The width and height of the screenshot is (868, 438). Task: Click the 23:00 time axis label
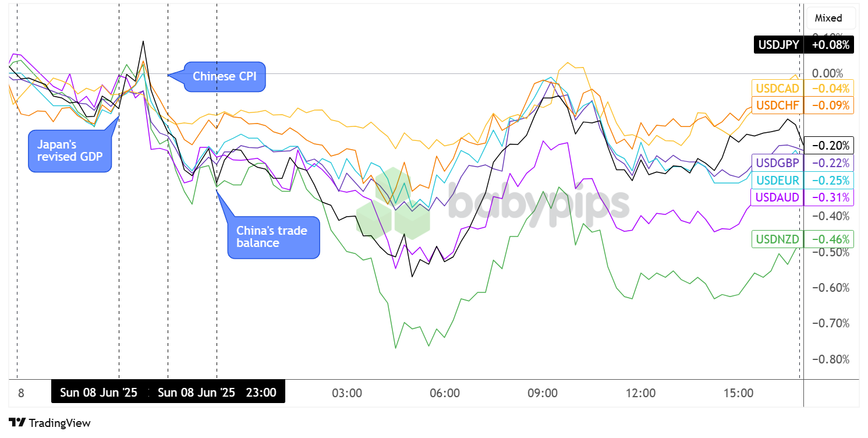coord(261,393)
